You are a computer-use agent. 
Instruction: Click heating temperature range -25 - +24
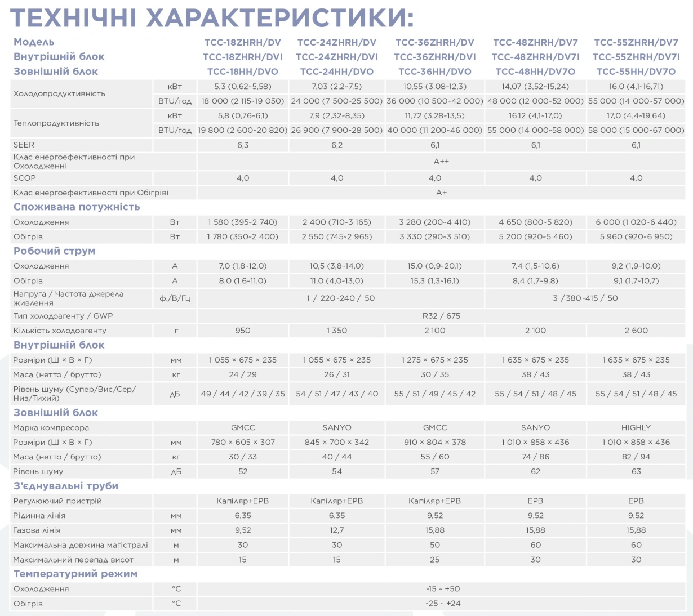coord(443,604)
